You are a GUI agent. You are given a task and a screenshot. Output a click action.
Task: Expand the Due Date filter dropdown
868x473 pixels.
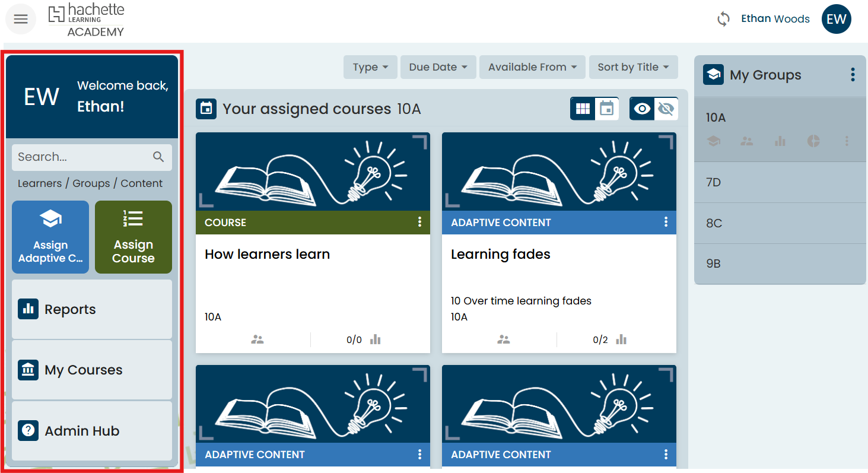pyautogui.click(x=438, y=67)
